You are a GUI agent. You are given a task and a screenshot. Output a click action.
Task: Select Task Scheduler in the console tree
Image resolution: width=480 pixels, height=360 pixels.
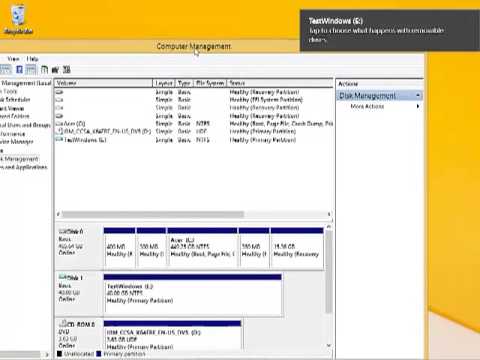click(x=15, y=100)
